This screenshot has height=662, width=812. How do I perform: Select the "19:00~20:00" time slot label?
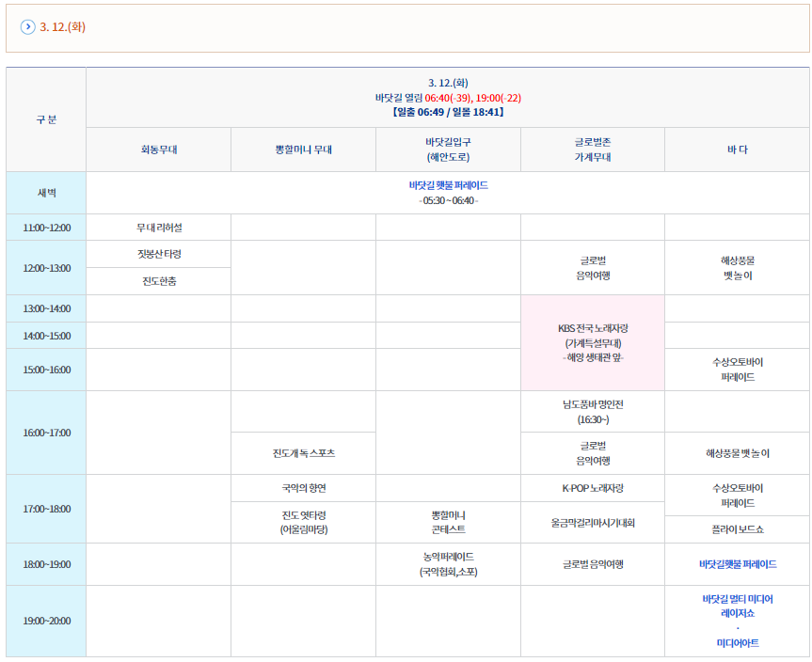(46, 622)
